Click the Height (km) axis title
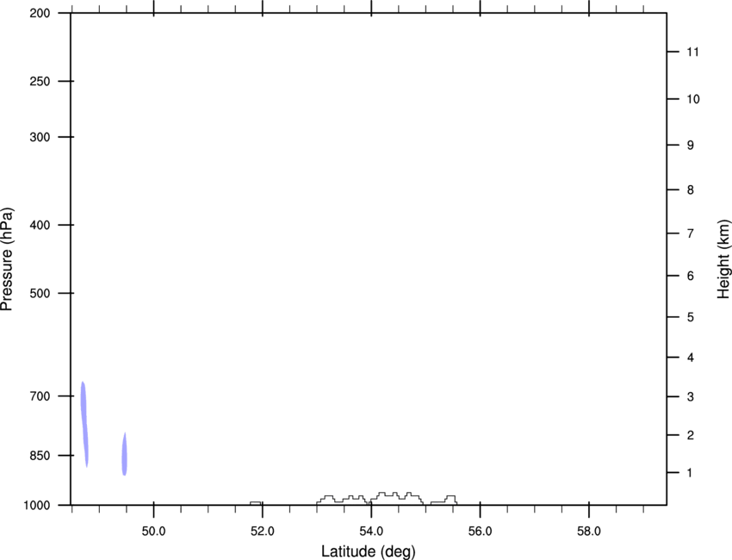Image resolution: width=732 pixels, height=560 pixels. pyautogui.click(x=723, y=258)
